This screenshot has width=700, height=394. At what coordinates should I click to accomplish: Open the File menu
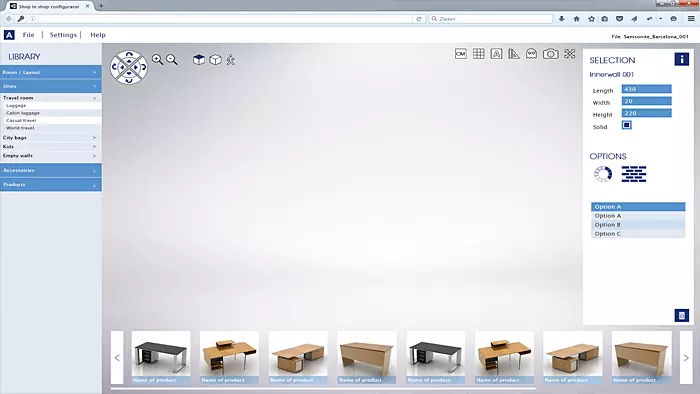(29, 35)
